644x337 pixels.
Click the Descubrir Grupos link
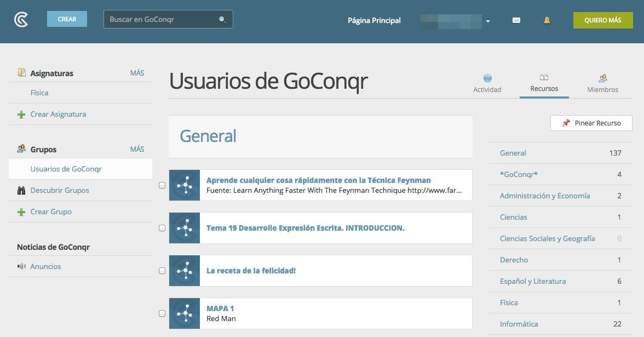coord(60,190)
